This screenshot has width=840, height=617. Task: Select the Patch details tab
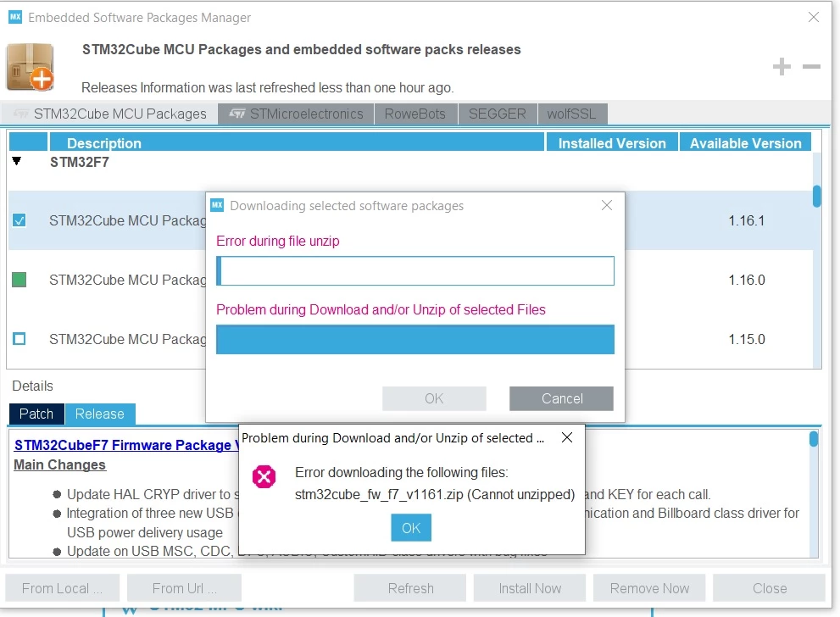coord(36,414)
